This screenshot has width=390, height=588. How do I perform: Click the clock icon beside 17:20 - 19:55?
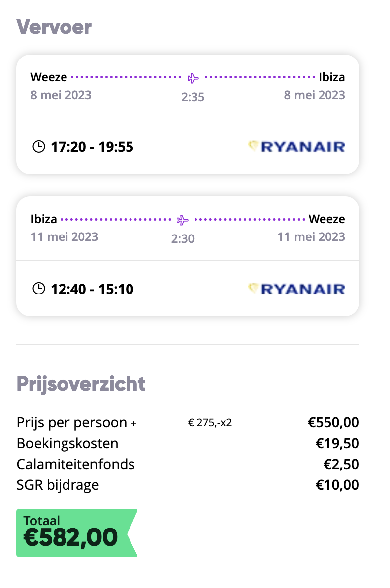click(39, 147)
